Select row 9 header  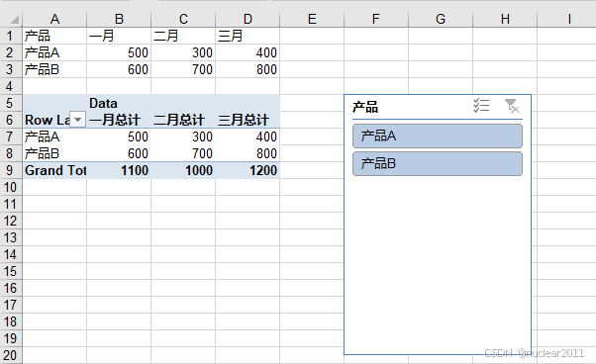11,170
